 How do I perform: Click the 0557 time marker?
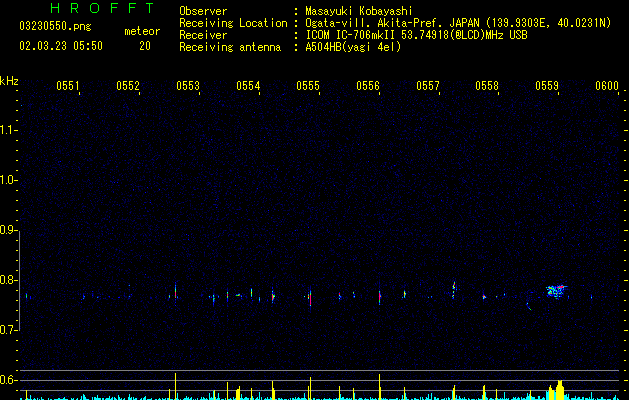(x=428, y=86)
